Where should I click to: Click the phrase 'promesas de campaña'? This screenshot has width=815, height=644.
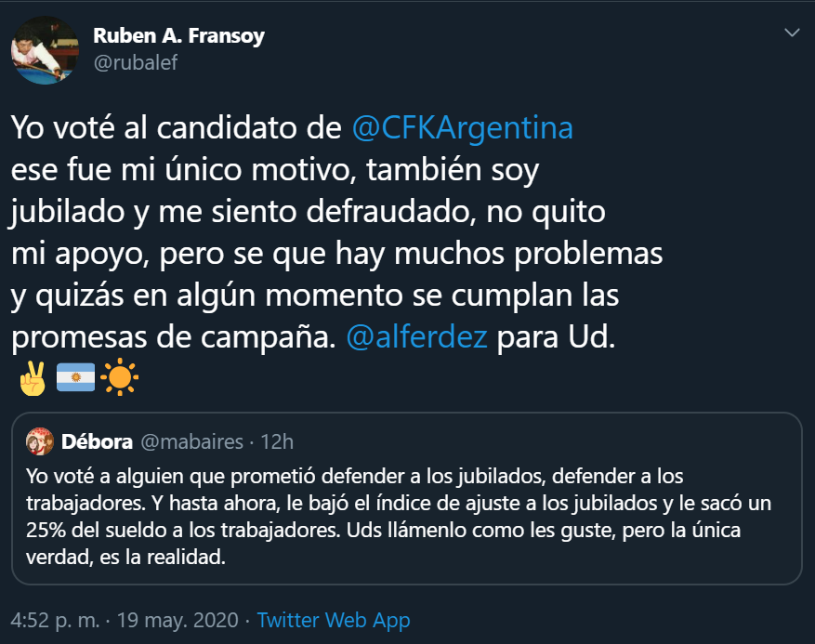171,336
